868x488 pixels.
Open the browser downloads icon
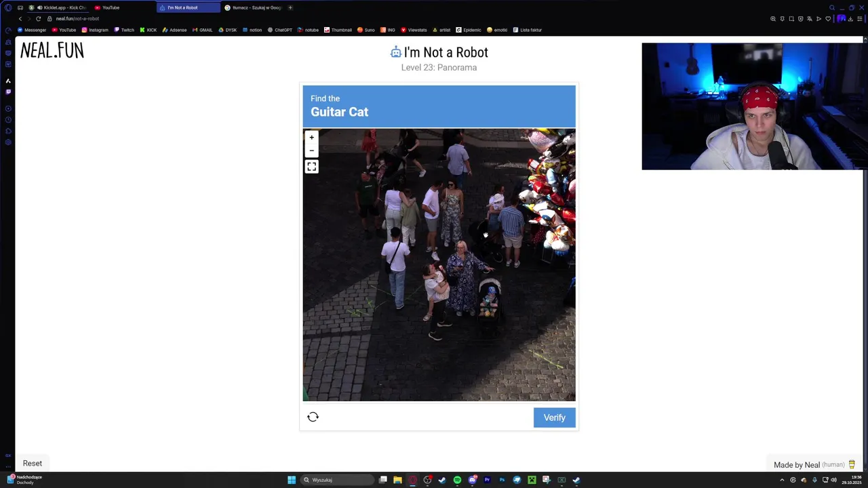[850, 19]
